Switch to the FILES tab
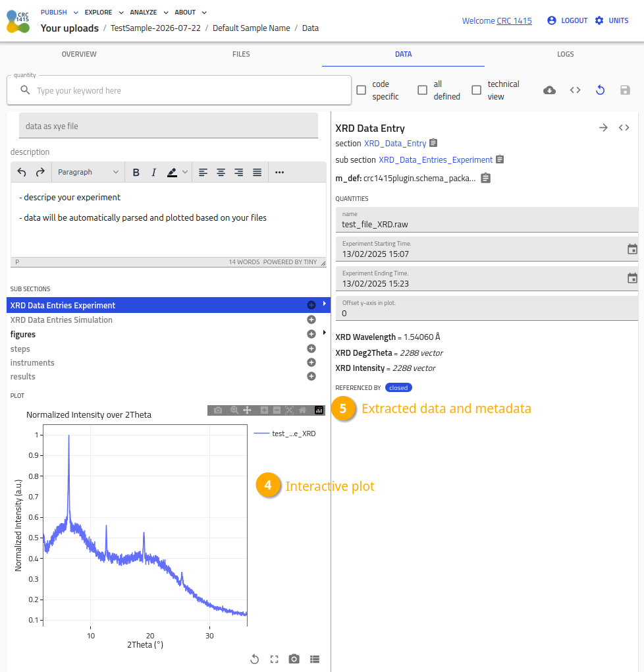Viewport: 644px width, 672px height. 241,55
